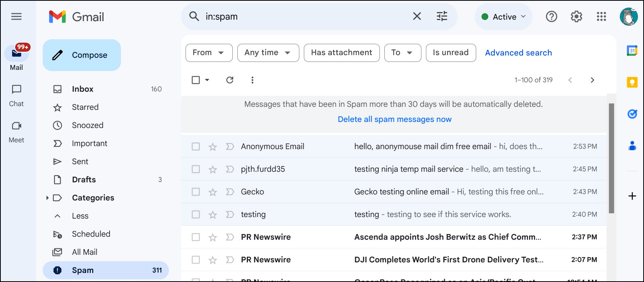Refresh the message list
Viewport: 644px width, 282px height.
coord(230,80)
